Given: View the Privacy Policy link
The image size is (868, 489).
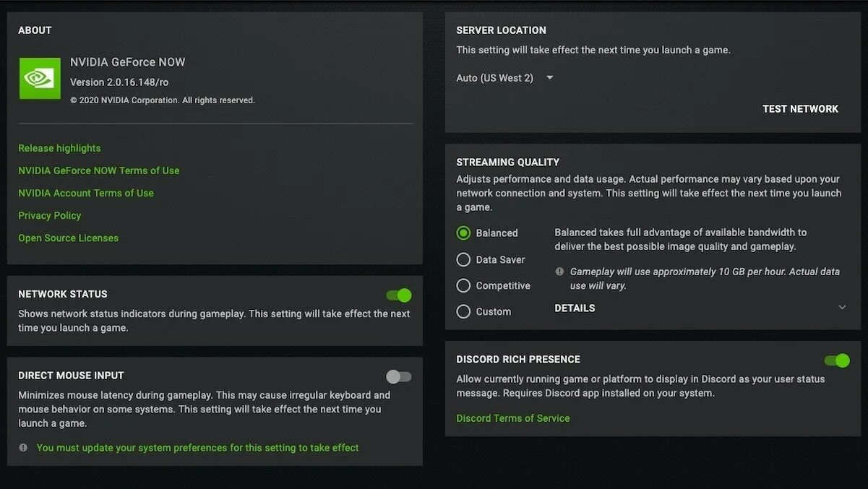Looking at the screenshot, I should tap(49, 215).
